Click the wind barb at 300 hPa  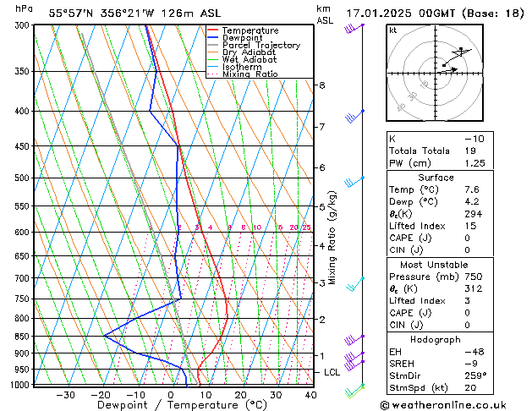pos(354,29)
